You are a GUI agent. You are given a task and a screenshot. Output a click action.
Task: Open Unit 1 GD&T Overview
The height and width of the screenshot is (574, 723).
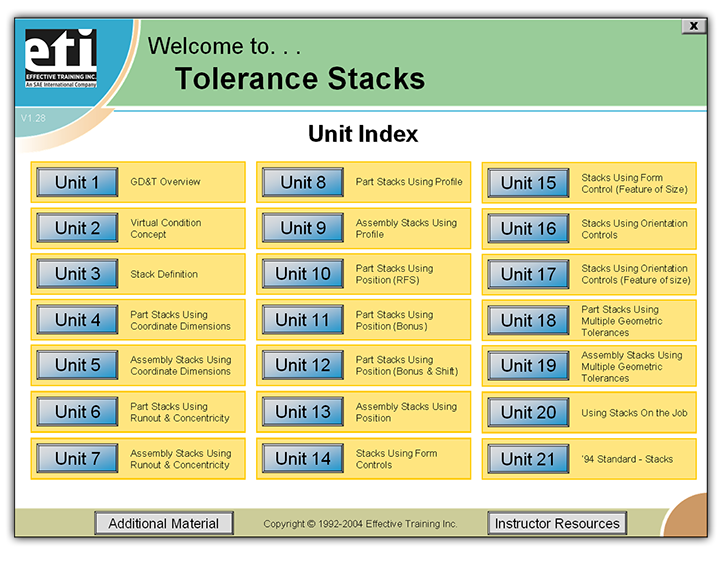[77, 182]
